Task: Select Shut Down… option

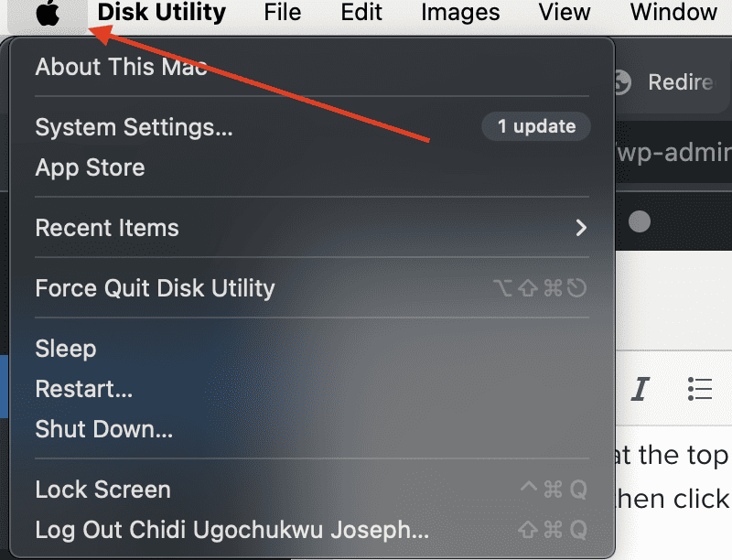Action: coord(103,429)
